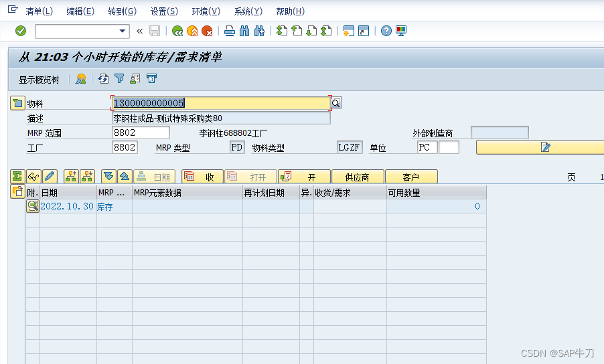604x364 pixels.
Task: Click the MRP元素数据 column header
Action: pos(187,193)
